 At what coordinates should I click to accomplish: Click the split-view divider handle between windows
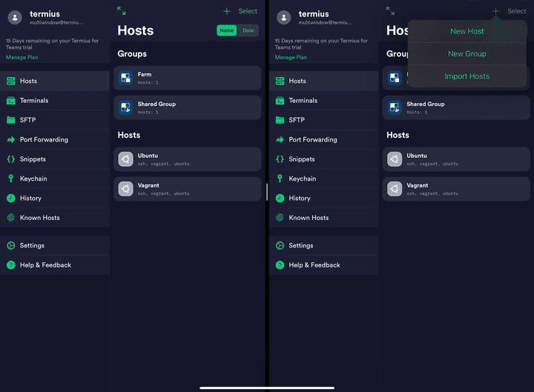[266, 192]
